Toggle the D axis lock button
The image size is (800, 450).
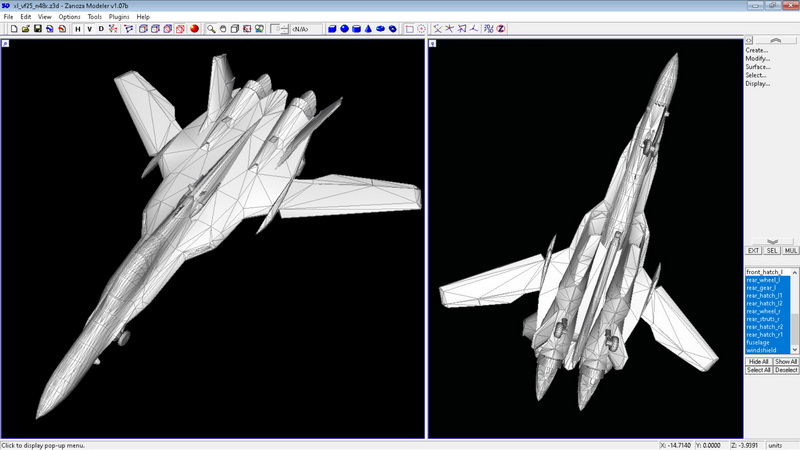pyautogui.click(x=101, y=29)
